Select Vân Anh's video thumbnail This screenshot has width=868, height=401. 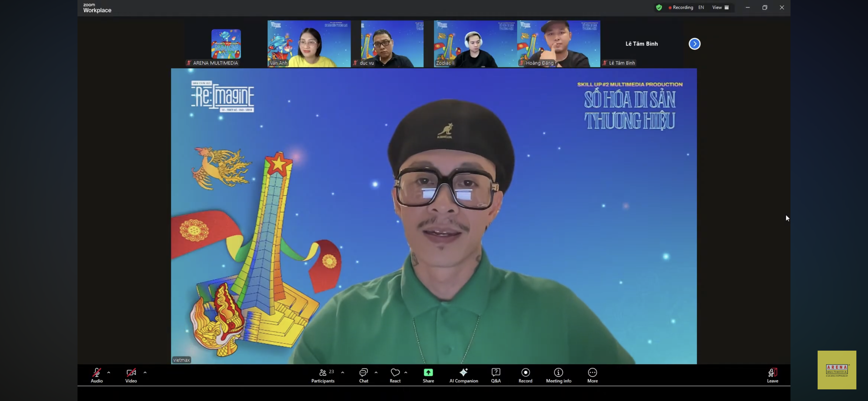(x=309, y=44)
